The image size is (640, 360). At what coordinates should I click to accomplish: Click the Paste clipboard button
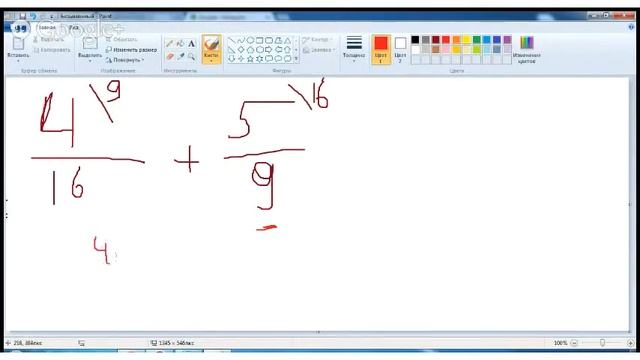(x=18, y=44)
